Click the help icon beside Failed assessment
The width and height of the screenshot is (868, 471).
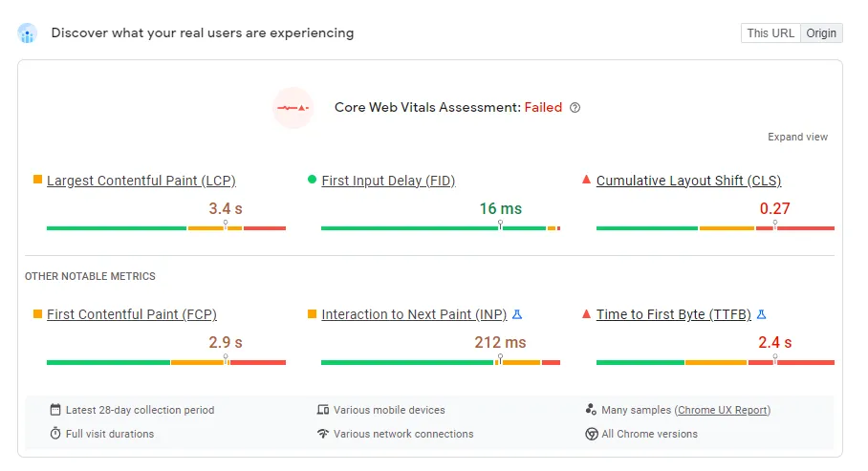(575, 108)
